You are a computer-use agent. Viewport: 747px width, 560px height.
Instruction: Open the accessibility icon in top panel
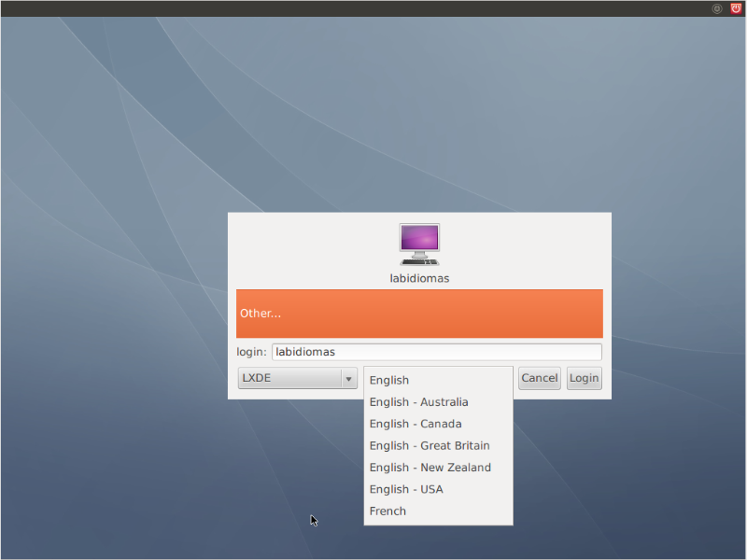tap(717, 8)
